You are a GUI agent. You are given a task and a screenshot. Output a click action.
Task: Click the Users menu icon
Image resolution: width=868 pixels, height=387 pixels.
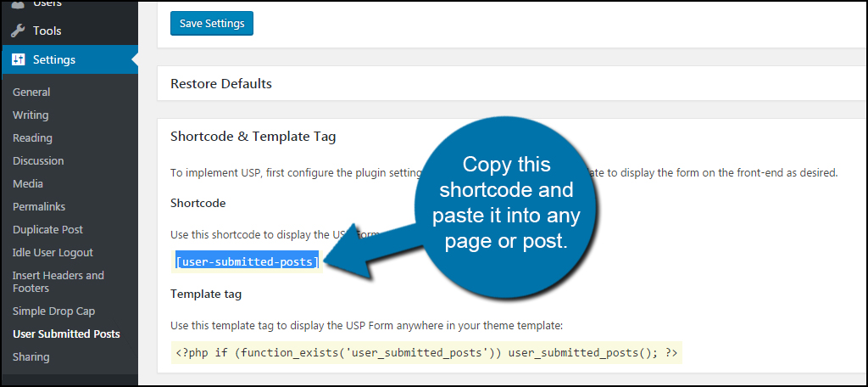click(18, 4)
